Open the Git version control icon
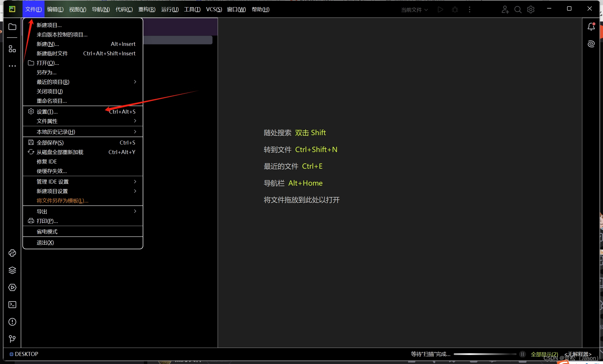Image resolution: width=603 pixels, height=364 pixels. click(12, 339)
